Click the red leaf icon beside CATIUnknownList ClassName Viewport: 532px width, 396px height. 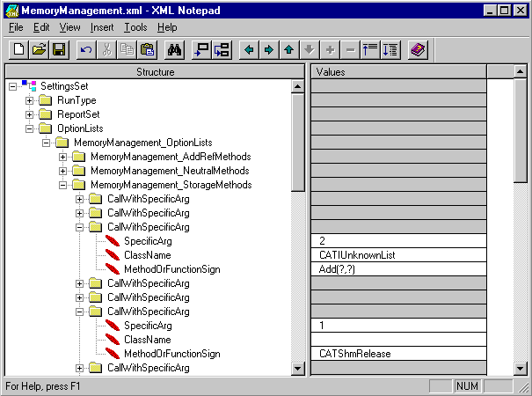click(x=113, y=254)
